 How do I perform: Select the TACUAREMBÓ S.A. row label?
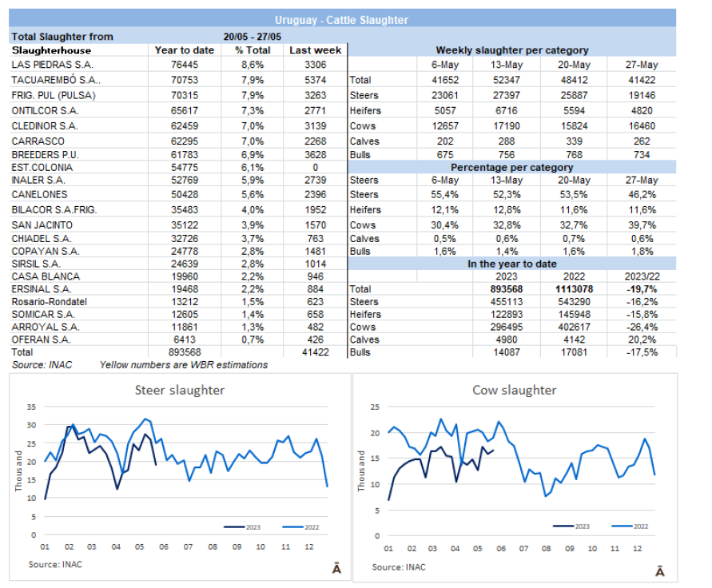[56, 80]
